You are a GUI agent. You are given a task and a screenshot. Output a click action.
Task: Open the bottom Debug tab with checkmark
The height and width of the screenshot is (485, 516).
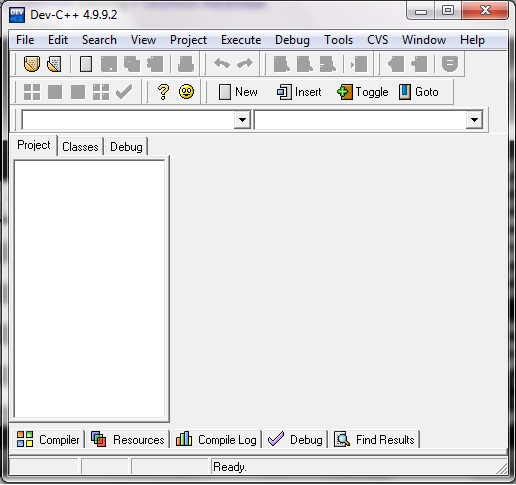(295, 439)
